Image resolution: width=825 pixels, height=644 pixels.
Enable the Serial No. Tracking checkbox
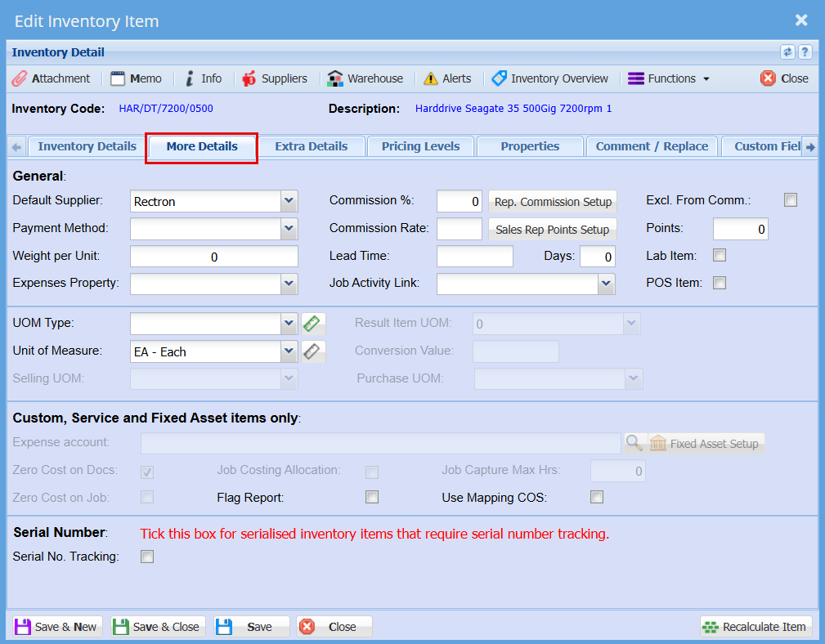pos(147,557)
